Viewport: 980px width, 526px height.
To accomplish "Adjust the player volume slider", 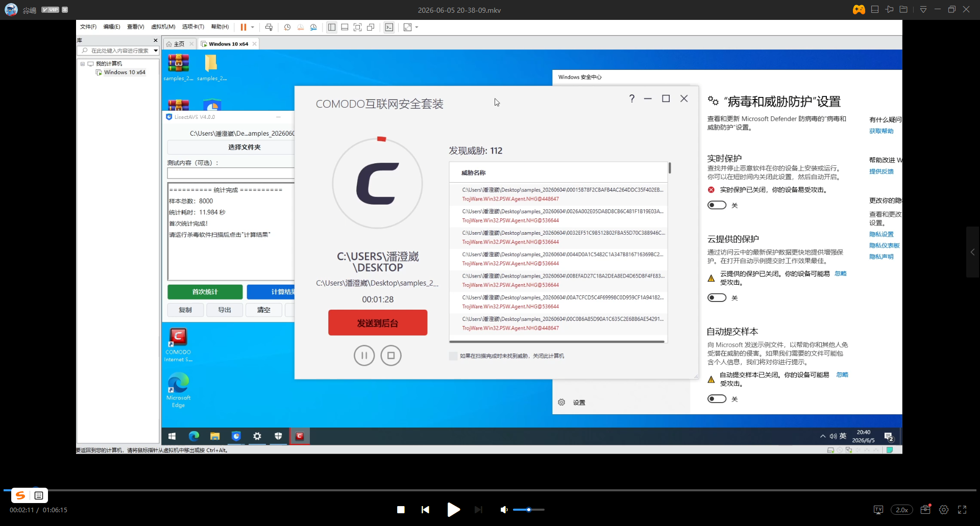I will 529,510.
